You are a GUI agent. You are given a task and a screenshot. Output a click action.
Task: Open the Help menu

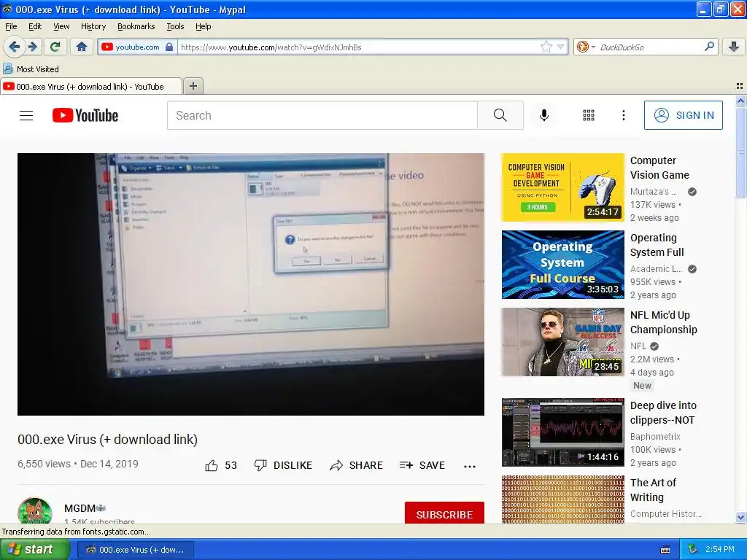point(204,26)
